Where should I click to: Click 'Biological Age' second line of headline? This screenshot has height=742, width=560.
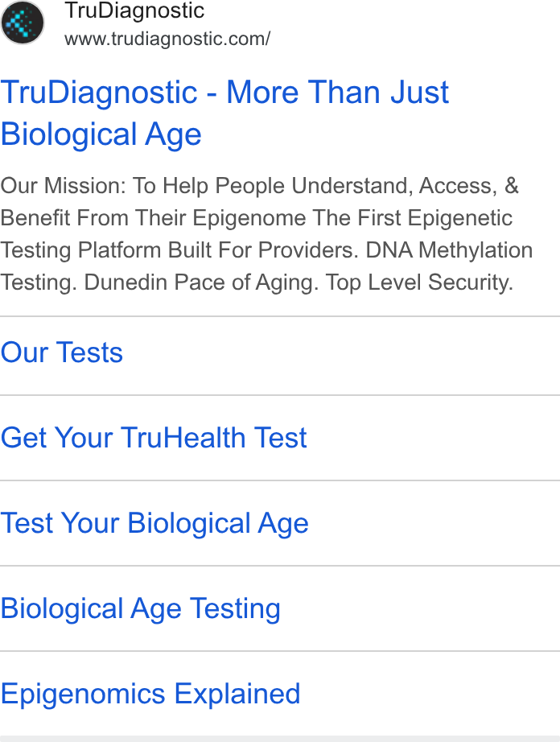pos(101,134)
